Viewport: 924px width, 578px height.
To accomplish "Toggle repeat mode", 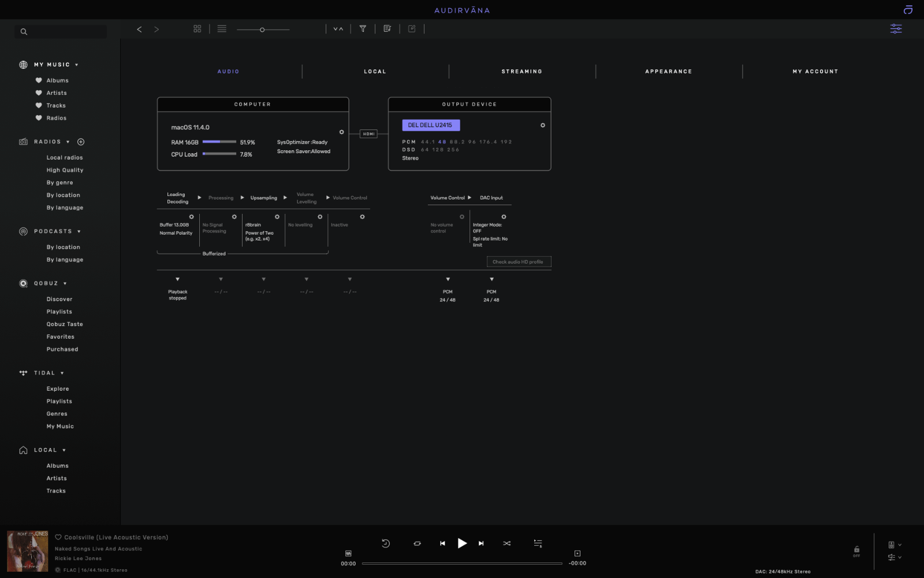I will (x=417, y=543).
